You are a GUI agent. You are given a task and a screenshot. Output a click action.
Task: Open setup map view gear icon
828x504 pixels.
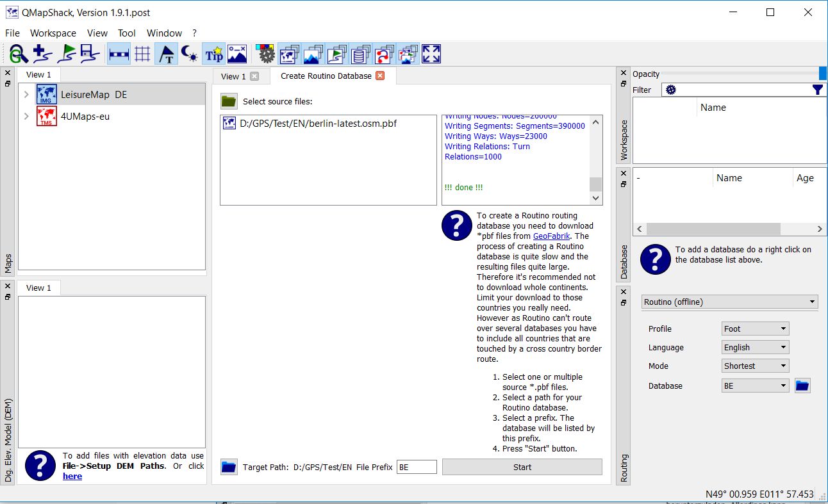click(x=265, y=54)
